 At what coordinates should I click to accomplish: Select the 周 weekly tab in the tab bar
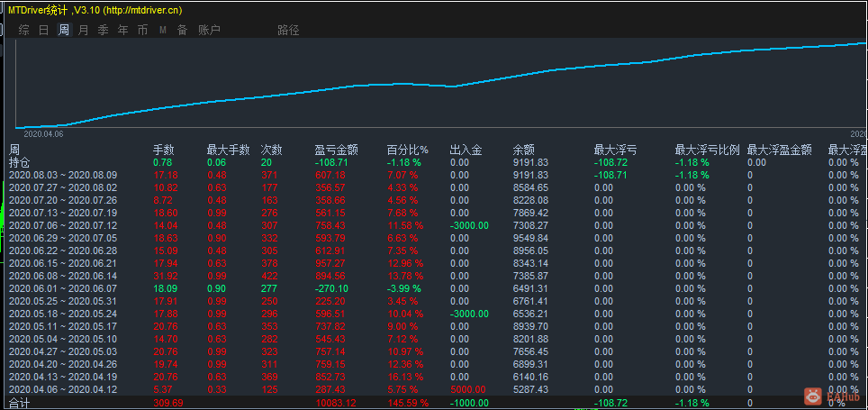pyautogui.click(x=64, y=30)
